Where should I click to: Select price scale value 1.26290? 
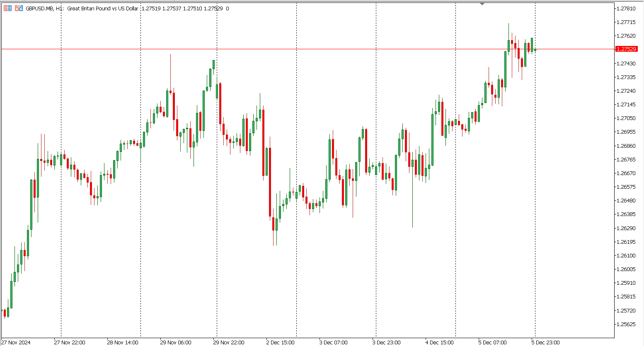click(x=626, y=228)
